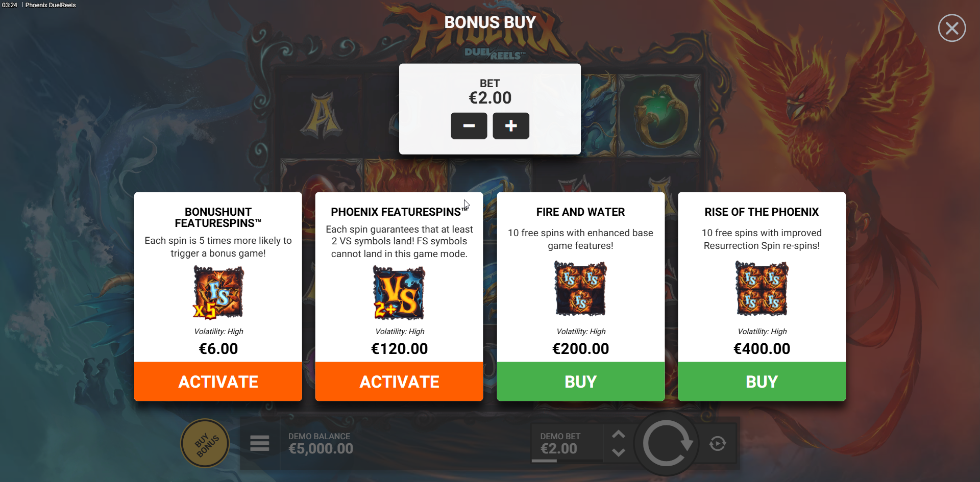980x482 pixels.
Task: Raise demo bet with up chevron
Action: [619, 434]
